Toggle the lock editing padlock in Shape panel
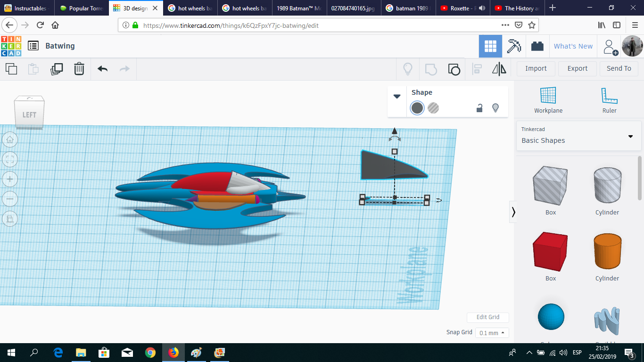The height and width of the screenshot is (362, 644). click(479, 108)
